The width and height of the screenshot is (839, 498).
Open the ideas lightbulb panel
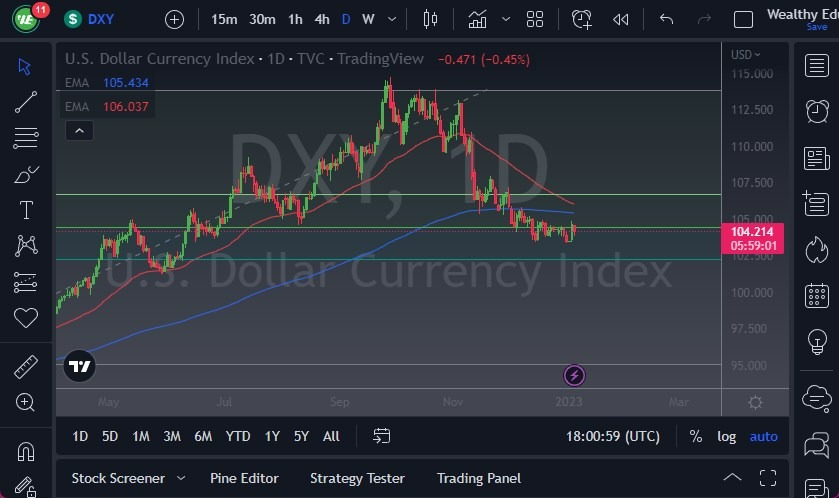[817, 341]
